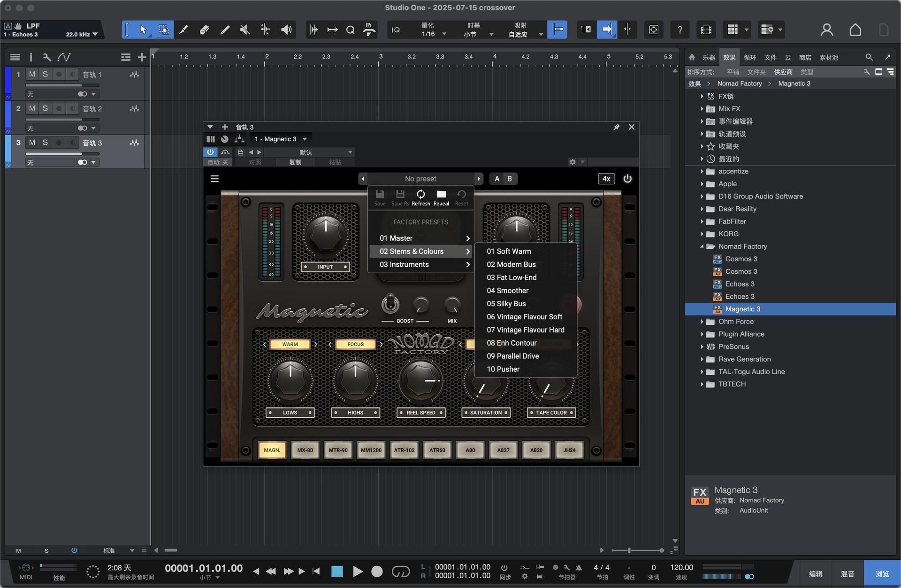The width and height of the screenshot is (901, 588).
Task: Select the Bend tool
Action: pyautogui.click(x=265, y=30)
